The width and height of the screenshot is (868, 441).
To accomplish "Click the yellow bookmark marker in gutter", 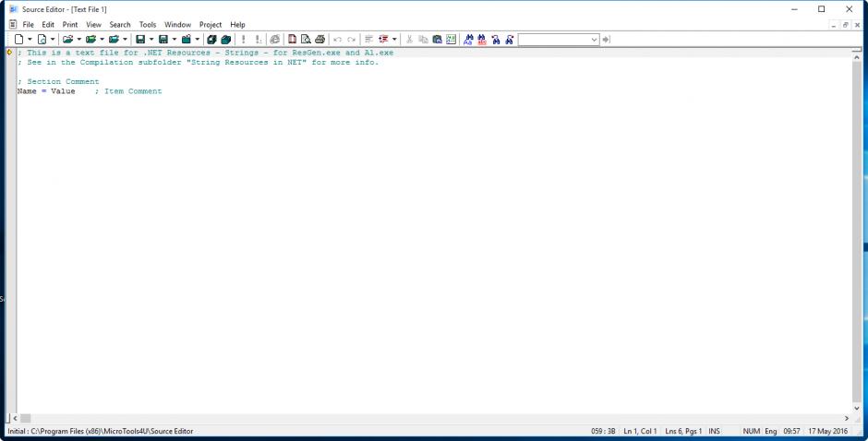I will coord(9,53).
